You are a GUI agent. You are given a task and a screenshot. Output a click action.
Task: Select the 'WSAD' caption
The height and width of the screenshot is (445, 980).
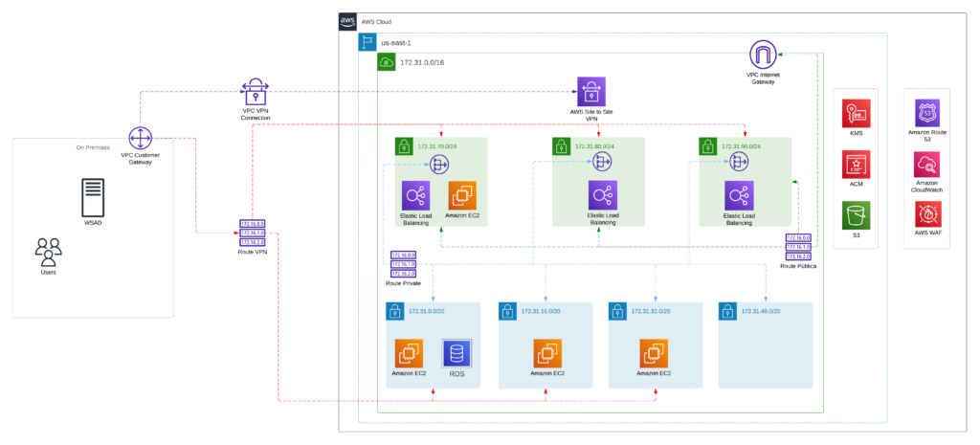(x=93, y=222)
